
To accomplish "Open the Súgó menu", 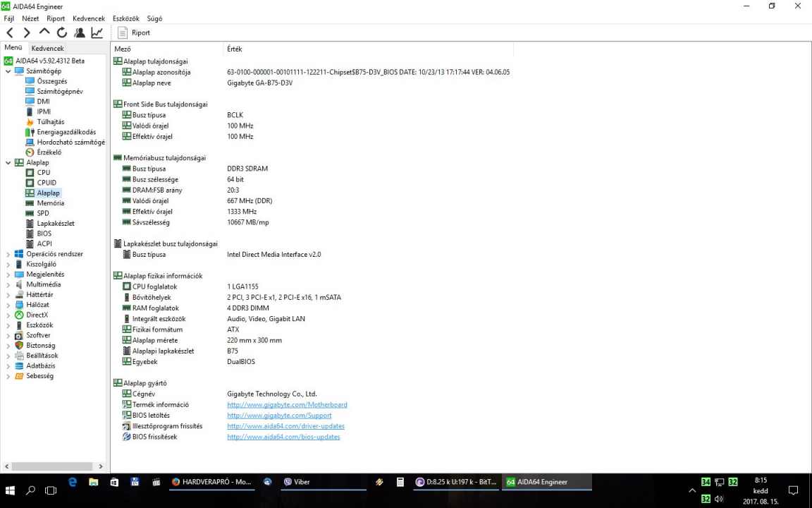I will coord(154,18).
